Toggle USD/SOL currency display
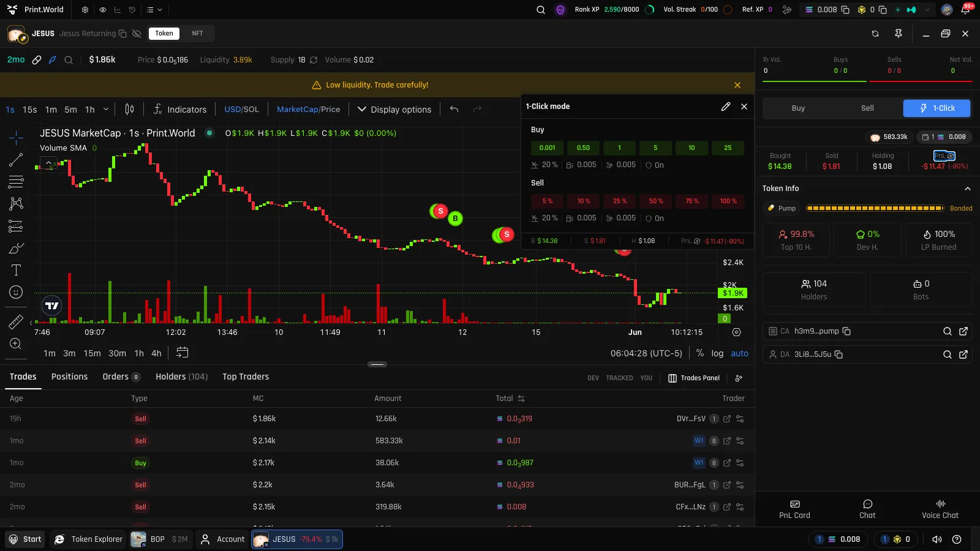 click(x=241, y=110)
